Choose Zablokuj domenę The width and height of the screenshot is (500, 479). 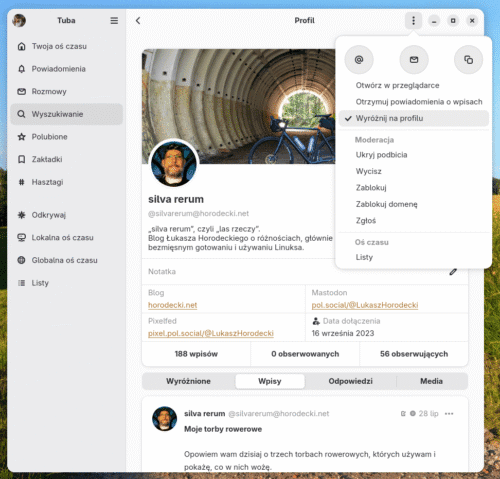point(414,204)
